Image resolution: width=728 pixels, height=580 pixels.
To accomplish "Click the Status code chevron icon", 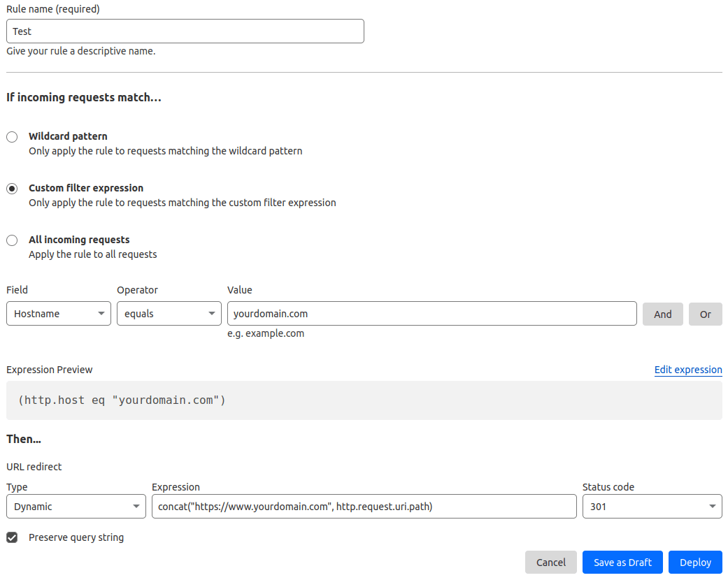I will tap(712, 506).
